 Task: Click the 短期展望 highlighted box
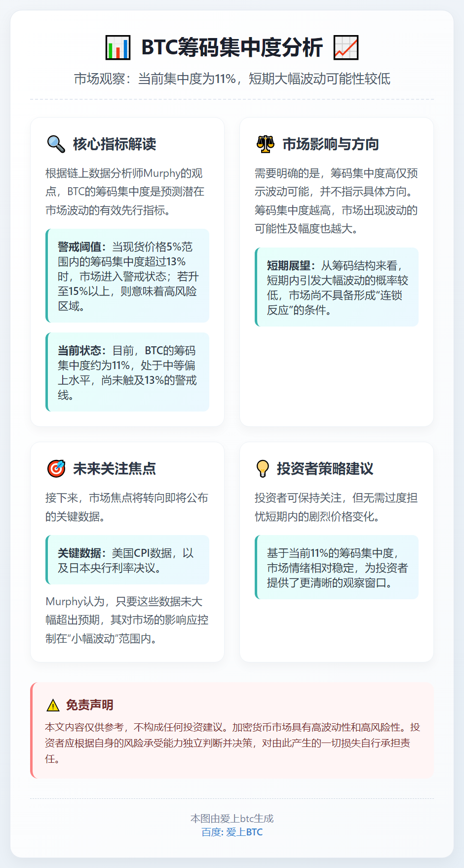(x=337, y=287)
